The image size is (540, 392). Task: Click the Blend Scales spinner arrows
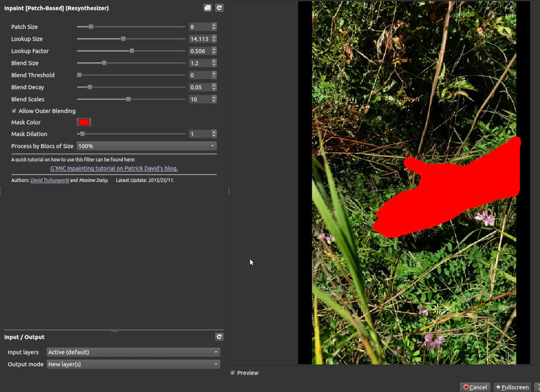pyautogui.click(x=214, y=99)
